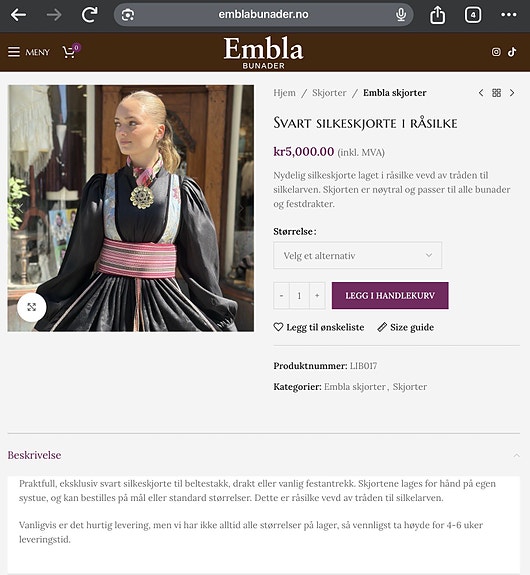Click the Skjorter breadcrumb link

(329, 93)
